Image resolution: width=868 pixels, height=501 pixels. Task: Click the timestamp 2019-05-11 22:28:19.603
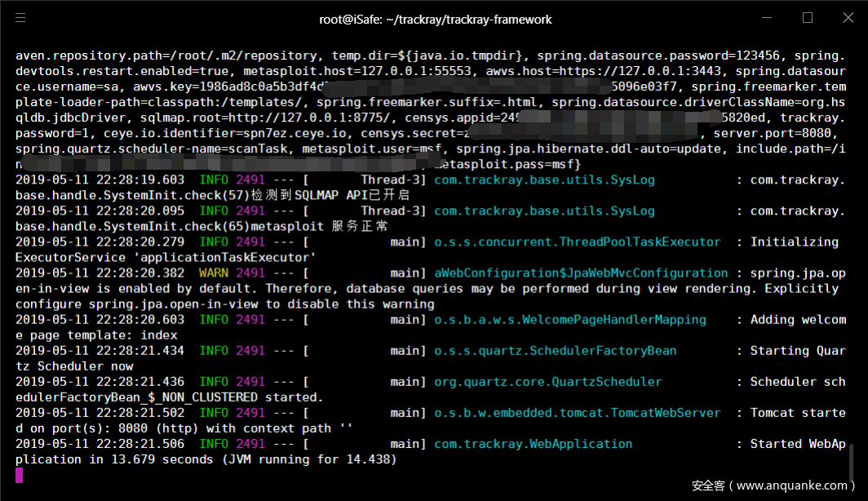pyautogui.click(x=100, y=180)
